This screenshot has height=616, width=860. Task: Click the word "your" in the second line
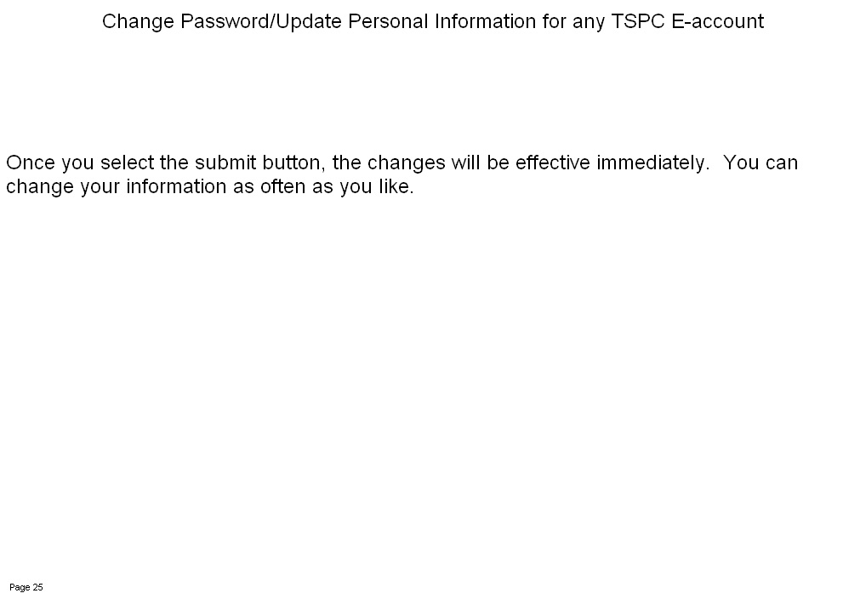(100, 187)
